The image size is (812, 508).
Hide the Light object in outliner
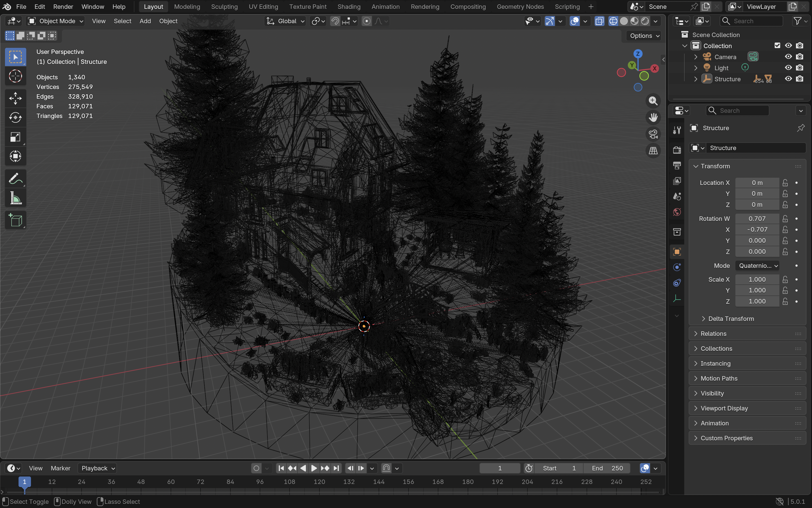(x=788, y=68)
